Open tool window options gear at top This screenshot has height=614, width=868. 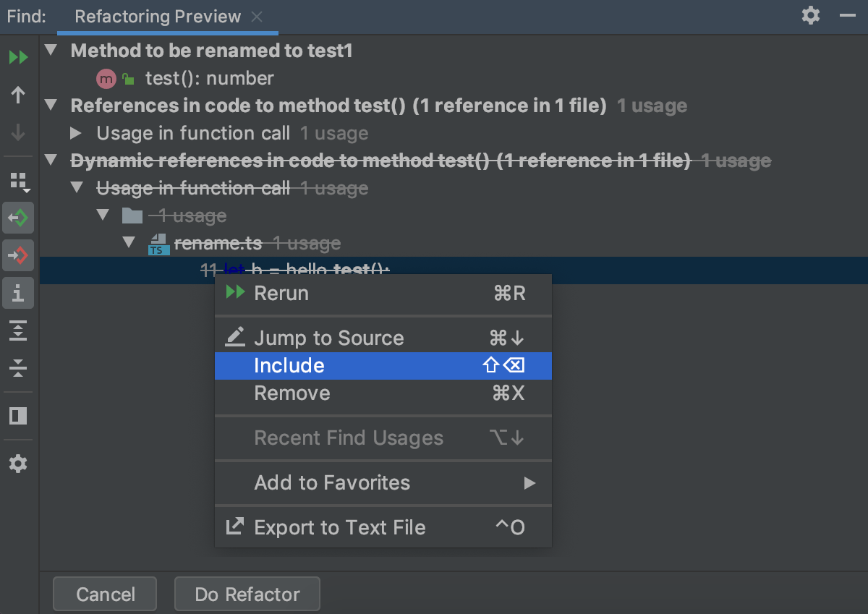(x=811, y=15)
